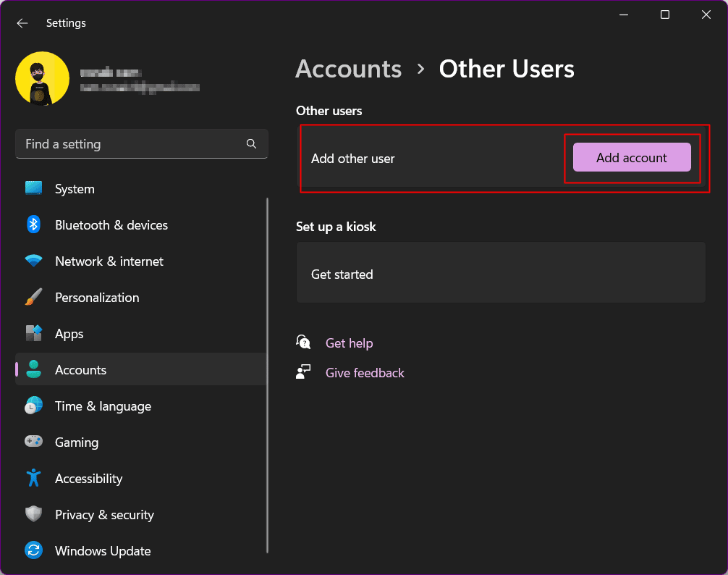Select Personalization in the sidebar
Image resolution: width=728 pixels, height=575 pixels.
click(x=97, y=298)
